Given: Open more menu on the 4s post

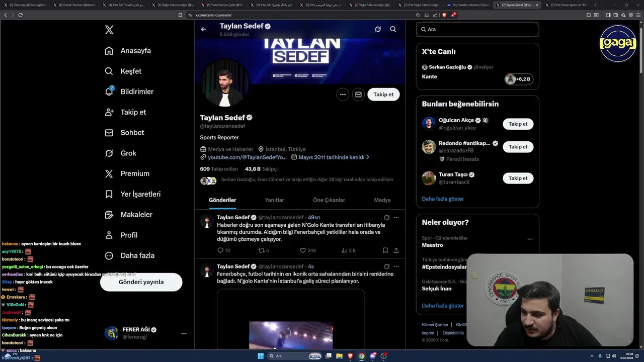Looking at the screenshot, I should (x=396, y=266).
